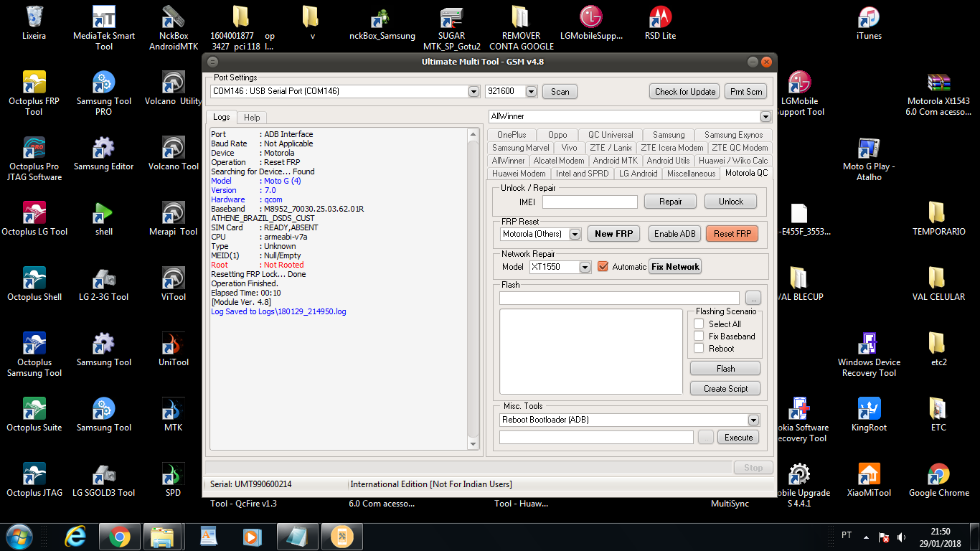Image resolution: width=980 pixels, height=551 pixels.
Task: Open the 921600 baud rate dropdown
Action: [x=531, y=91]
